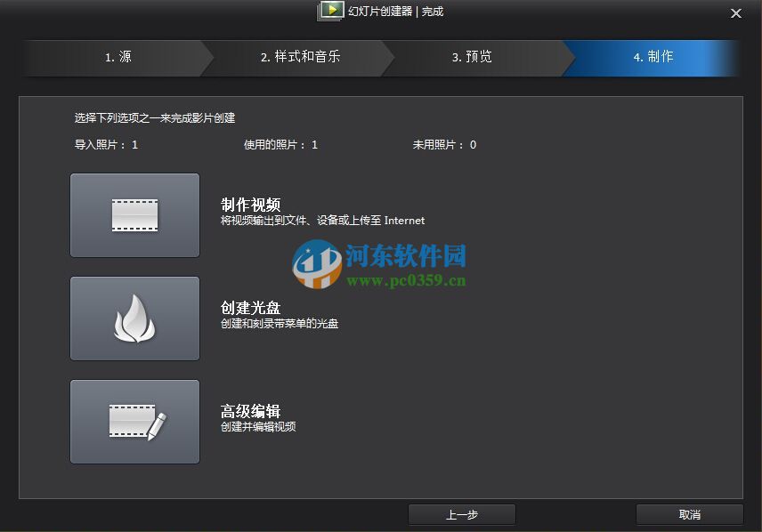Image resolution: width=762 pixels, height=532 pixels.
Task: Select the video output icon above the disc icon
Action: 134,214
